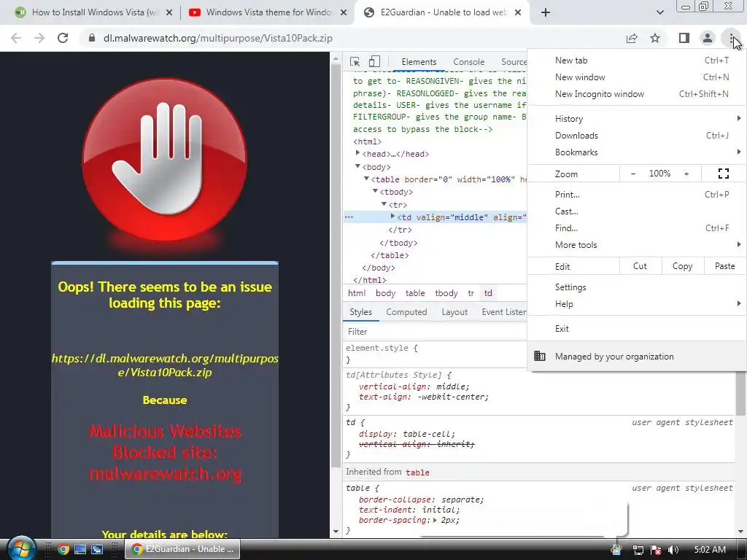Viewport: 747px width, 560px height.
Task: Choose New Incognito window menu item
Action: 637,94
